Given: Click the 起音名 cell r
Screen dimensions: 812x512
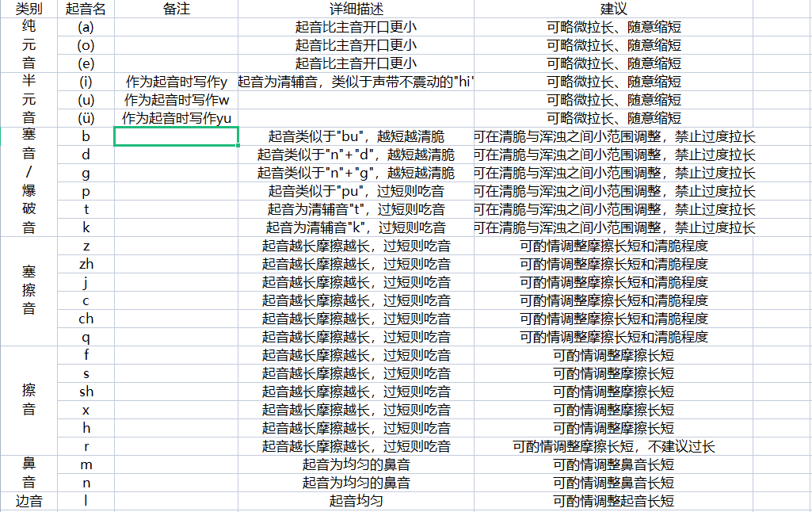Looking at the screenshot, I should tap(86, 446).
